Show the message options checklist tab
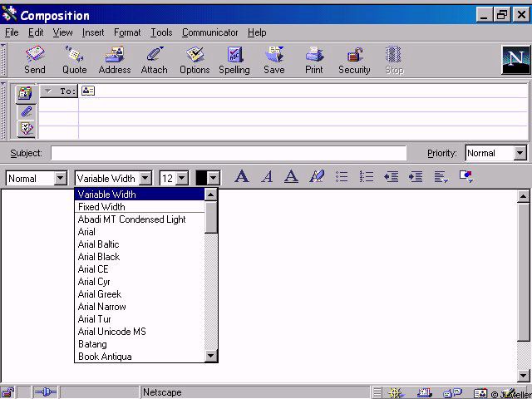The height and width of the screenshot is (399, 532). (26, 128)
